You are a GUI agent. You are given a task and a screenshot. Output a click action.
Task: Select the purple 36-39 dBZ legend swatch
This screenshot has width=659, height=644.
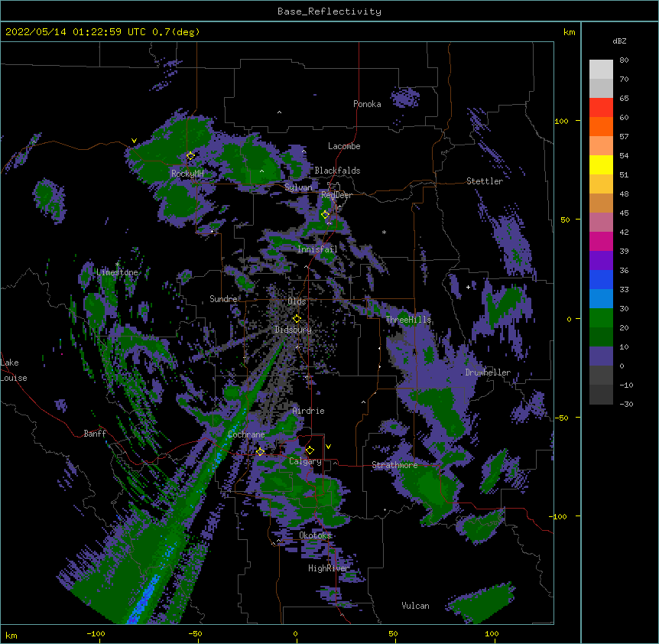[601, 260]
